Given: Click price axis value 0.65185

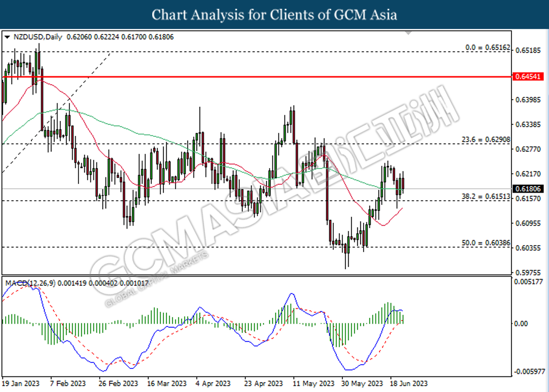Looking at the screenshot, I should pyautogui.click(x=528, y=50).
